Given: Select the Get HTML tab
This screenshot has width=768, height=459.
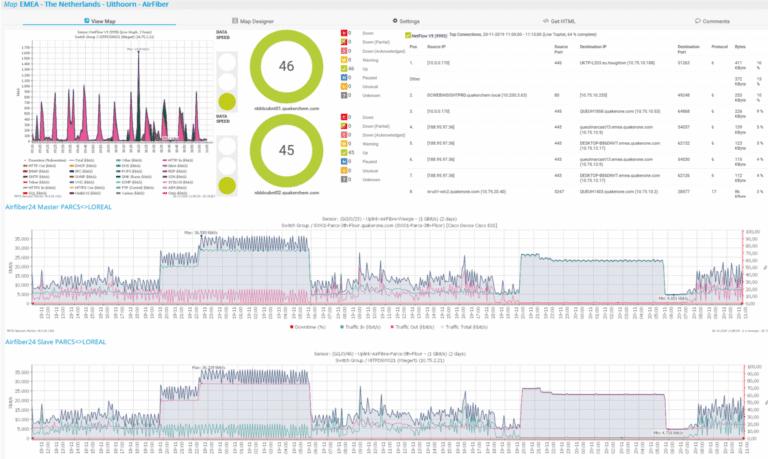Looking at the screenshot, I should click(x=559, y=21).
